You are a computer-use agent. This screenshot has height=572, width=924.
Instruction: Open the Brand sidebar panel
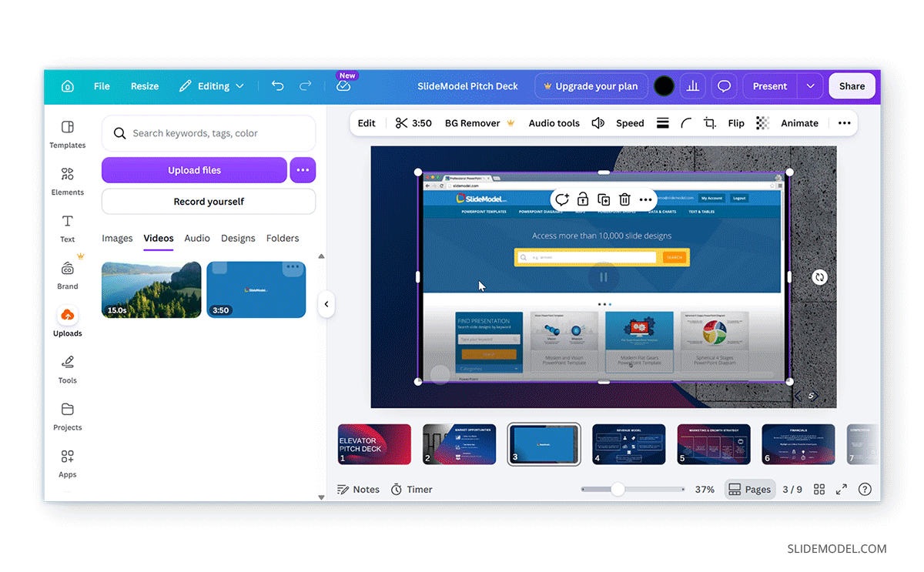(68, 276)
